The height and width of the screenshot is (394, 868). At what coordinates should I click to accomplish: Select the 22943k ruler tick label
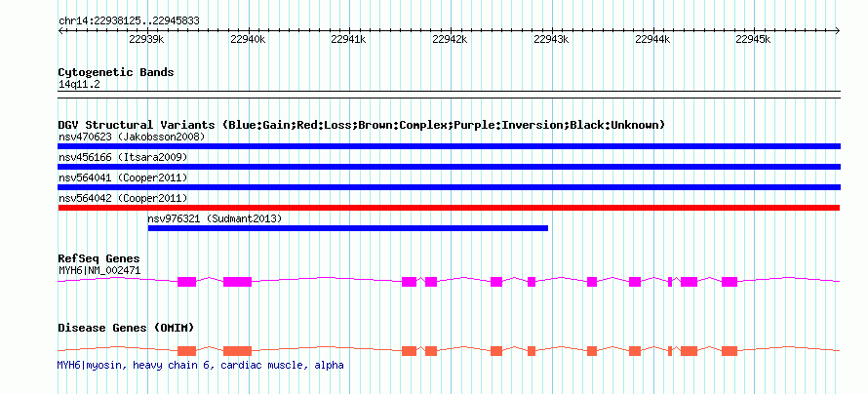551,39
